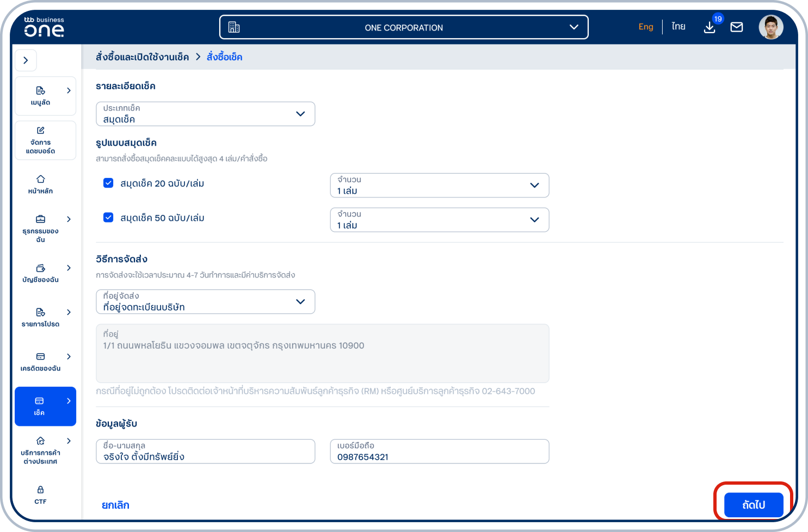
Task: Click the mobile number (เบอร์มือถือ) input field
Action: [x=439, y=451]
